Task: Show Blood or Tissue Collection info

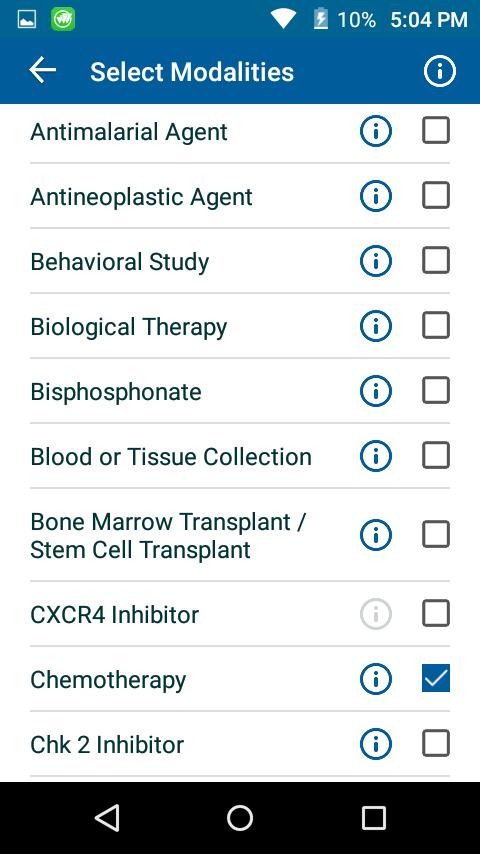Action: (376, 455)
